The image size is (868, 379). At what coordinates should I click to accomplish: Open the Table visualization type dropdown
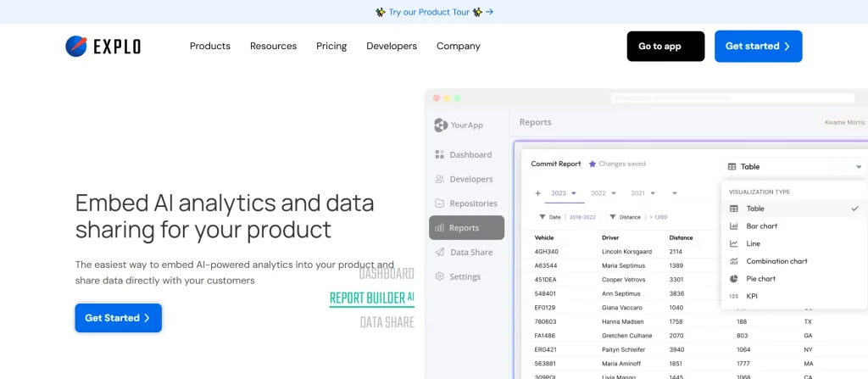click(x=794, y=167)
